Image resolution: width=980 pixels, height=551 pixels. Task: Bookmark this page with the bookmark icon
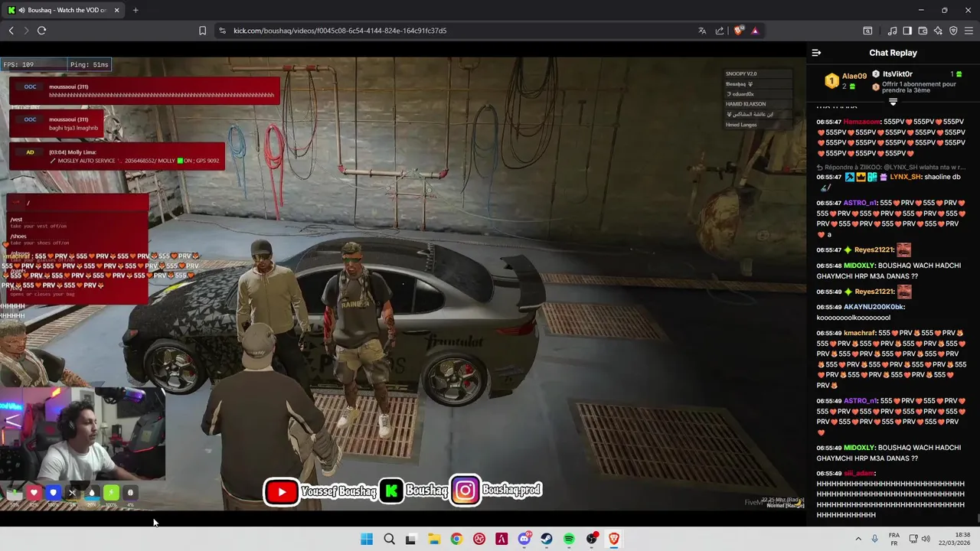[x=202, y=31]
